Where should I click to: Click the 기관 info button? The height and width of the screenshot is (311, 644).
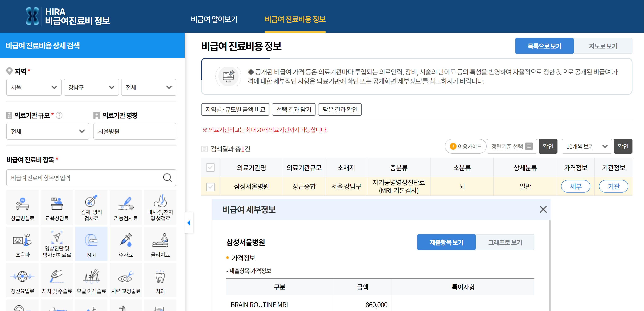point(613,186)
